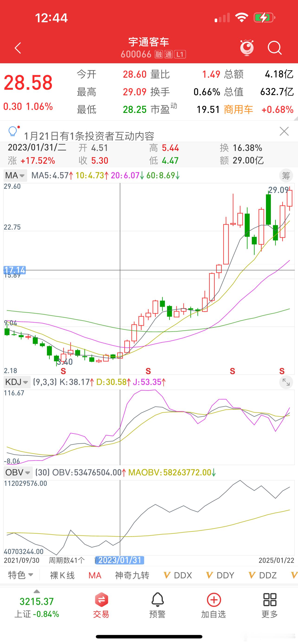Image resolution: width=298 pixels, height=644 pixels.
Task: Tap the 交易 trade icon
Action: (101, 599)
